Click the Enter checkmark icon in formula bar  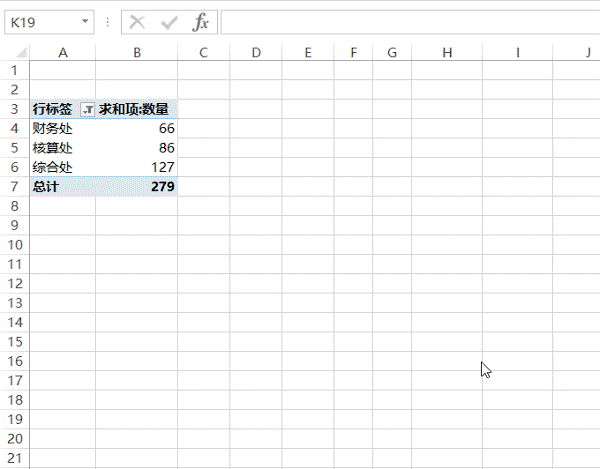pyautogui.click(x=170, y=23)
